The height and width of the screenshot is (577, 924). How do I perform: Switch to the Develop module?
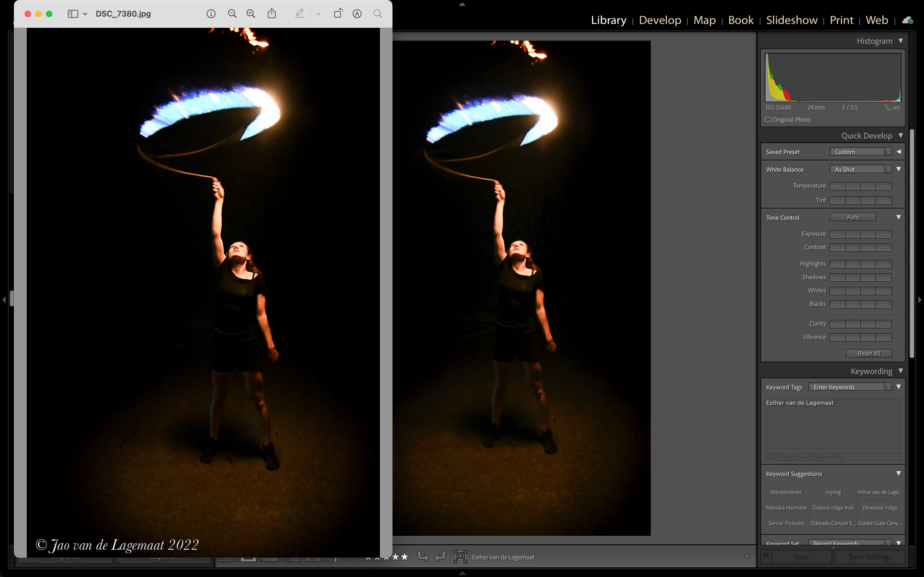[660, 20]
